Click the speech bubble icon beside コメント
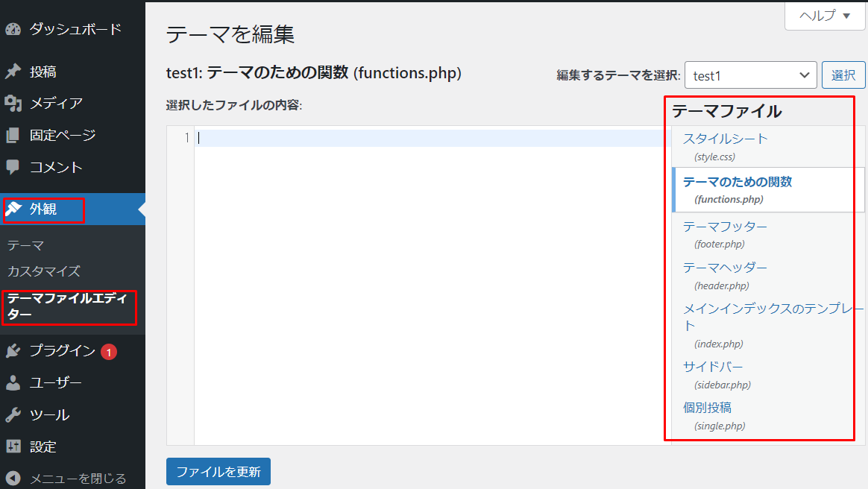This screenshot has height=489, width=868. click(x=13, y=166)
